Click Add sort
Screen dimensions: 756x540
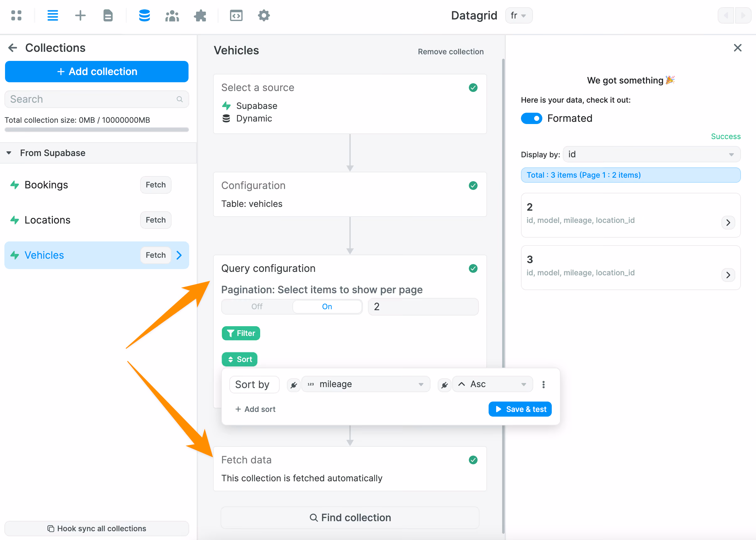(255, 409)
